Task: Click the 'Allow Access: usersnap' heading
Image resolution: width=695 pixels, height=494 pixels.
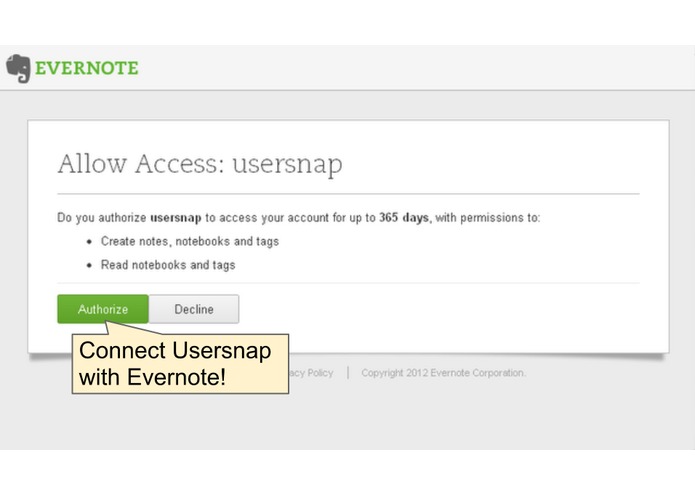Action: [200, 164]
